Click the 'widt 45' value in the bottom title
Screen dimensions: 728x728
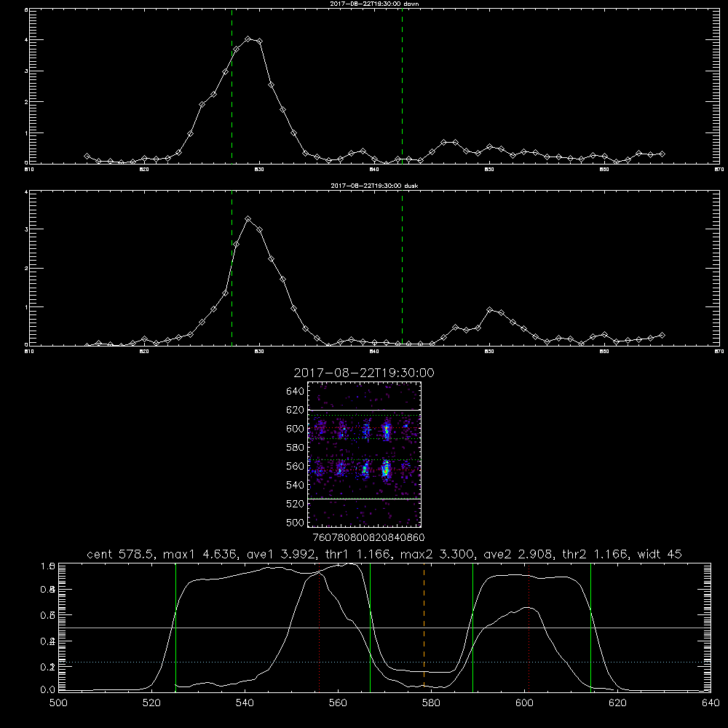(x=660, y=554)
